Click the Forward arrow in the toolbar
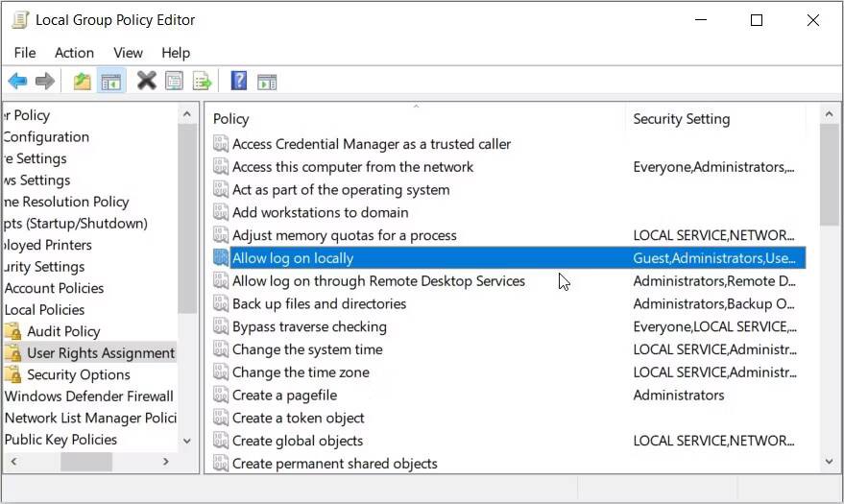 tap(45, 81)
